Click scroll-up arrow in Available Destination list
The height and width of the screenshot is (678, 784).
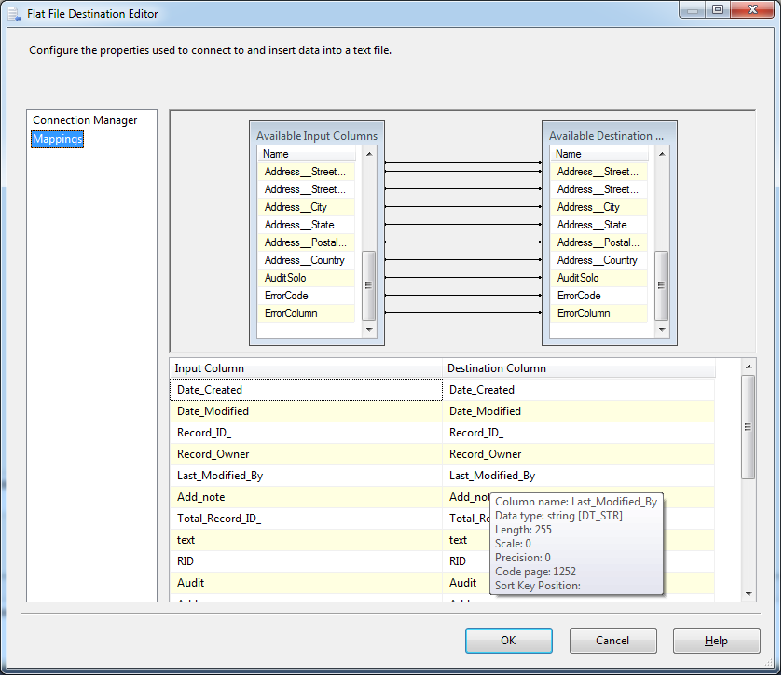(x=663, y=154)
